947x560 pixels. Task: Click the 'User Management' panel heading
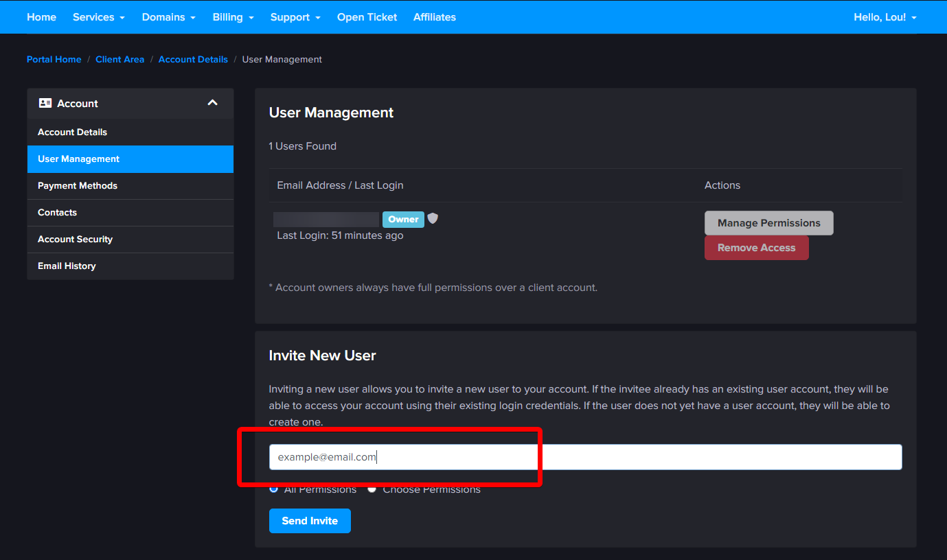(x=332, y=113)
